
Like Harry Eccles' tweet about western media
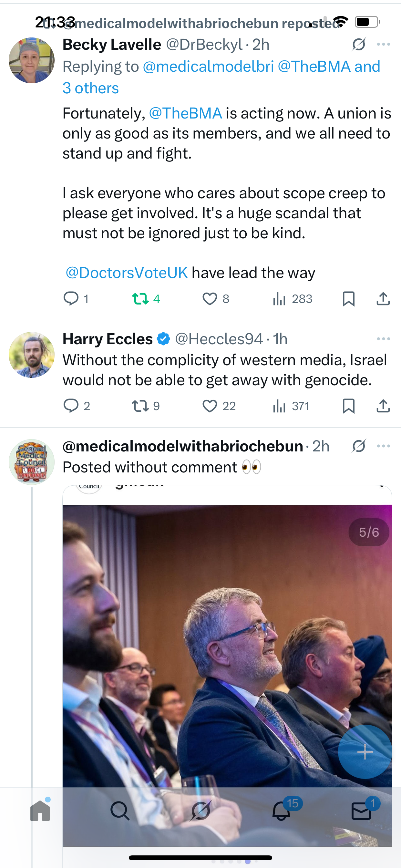(x=210, y=406)
